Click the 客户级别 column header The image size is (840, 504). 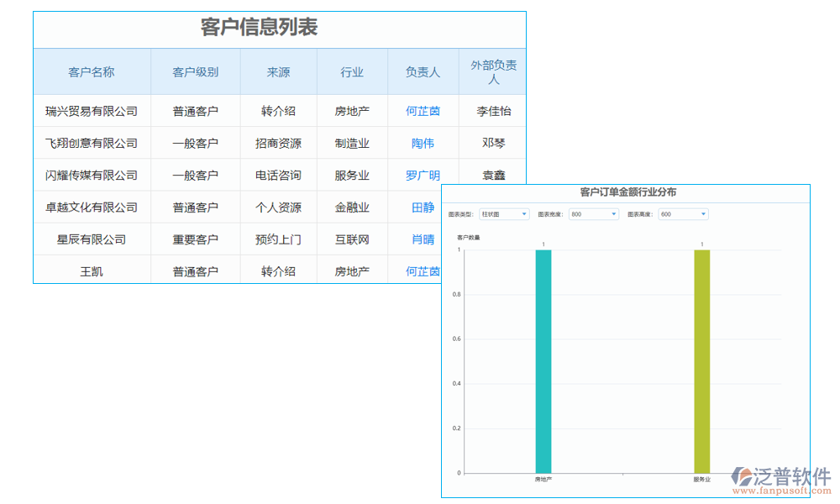click(196, 72)
